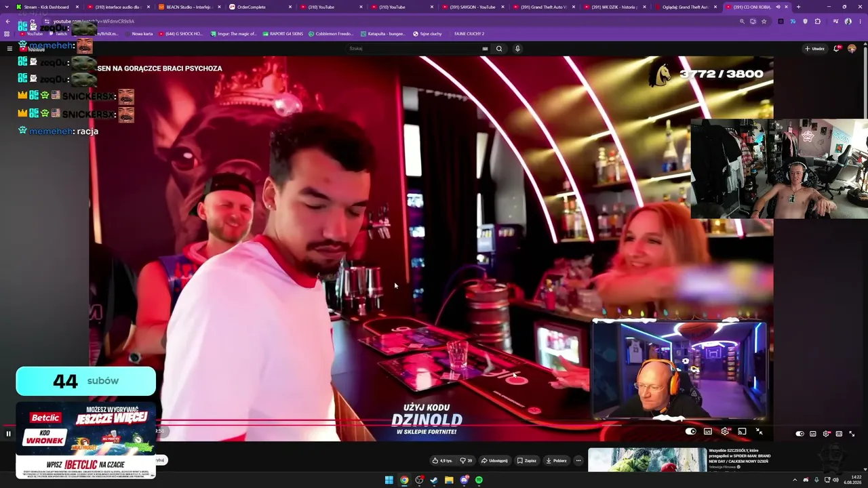Switch to OrderComplete tab
The width and height of the screenshot is (868, 488).
(260, 7)
